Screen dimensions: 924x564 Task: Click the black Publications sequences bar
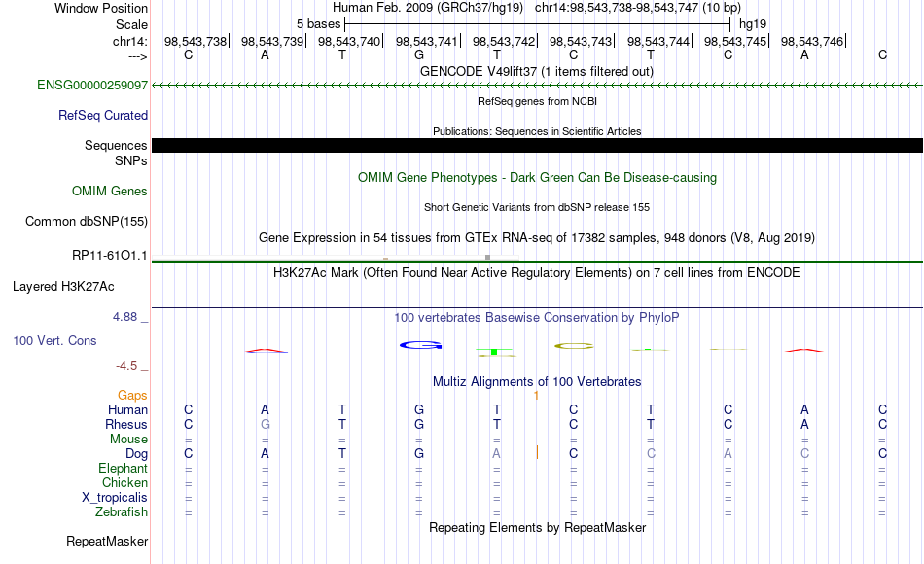pyautogui.click(x=537, y=146)
